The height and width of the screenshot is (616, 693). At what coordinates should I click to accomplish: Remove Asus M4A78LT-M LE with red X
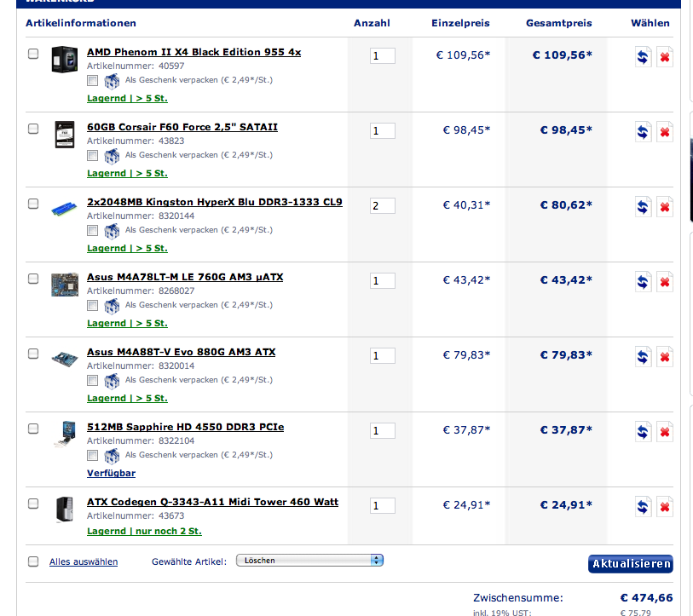pos(665,282)
